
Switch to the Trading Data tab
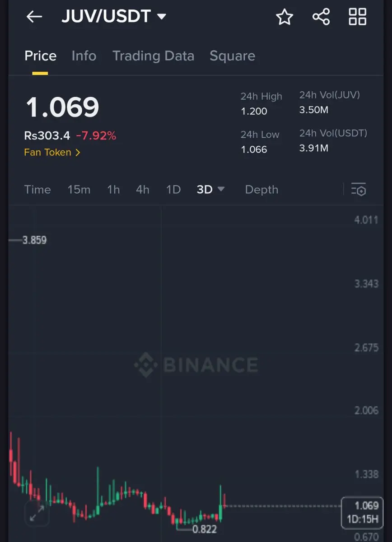point(153,56)
